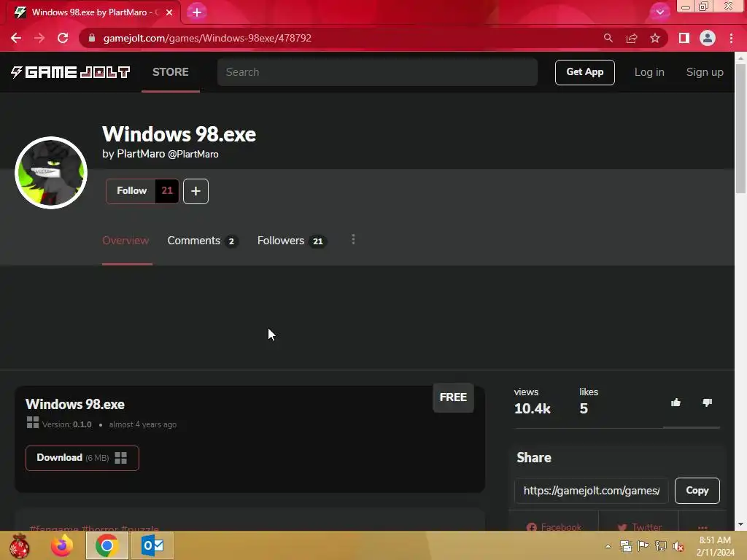Follow the Windows 98.exe game

tap(131, 191)
